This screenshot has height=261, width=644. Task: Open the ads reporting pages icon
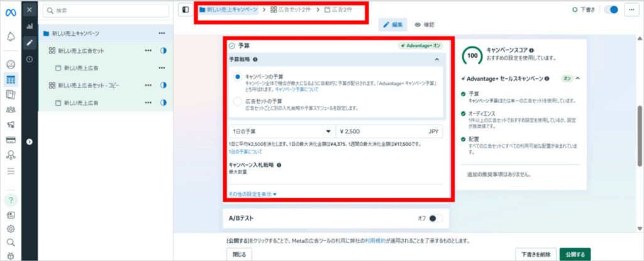click(11, 94)
